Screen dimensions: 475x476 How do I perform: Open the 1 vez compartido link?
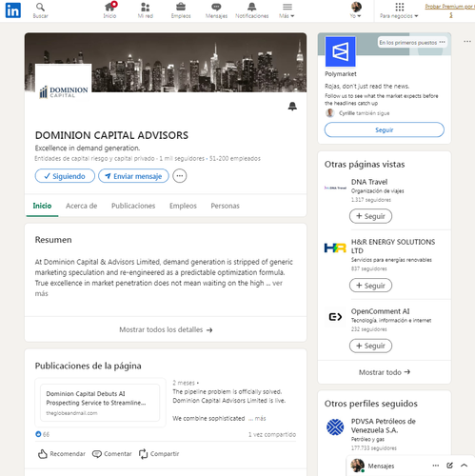pos(272,434)
